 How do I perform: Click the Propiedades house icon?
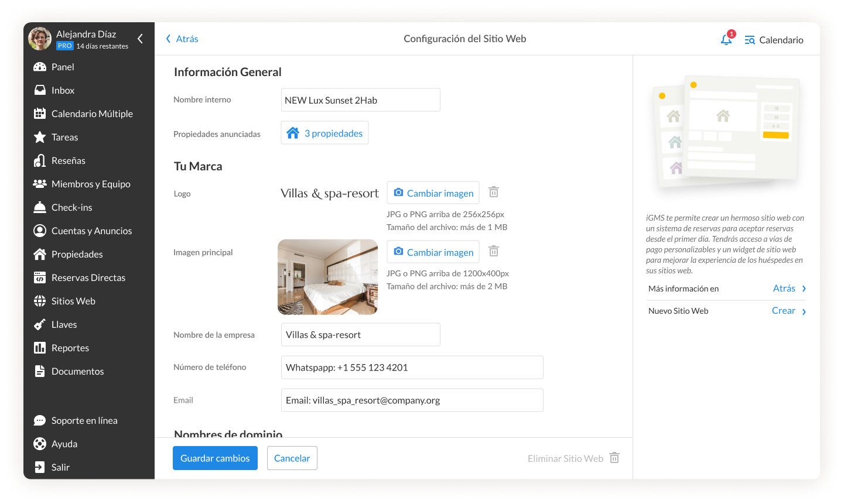(40, 254)
